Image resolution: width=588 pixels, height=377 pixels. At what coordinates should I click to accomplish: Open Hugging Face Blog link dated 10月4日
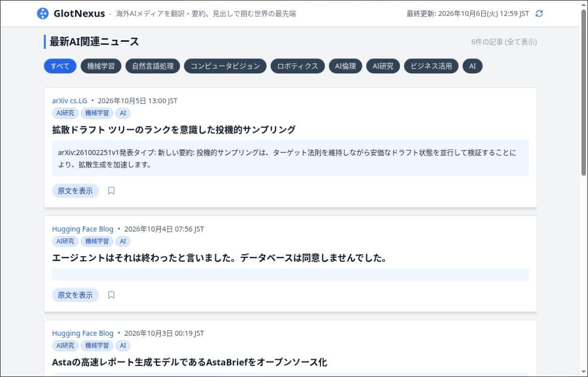pyautogui.click(x=83, y=229)
